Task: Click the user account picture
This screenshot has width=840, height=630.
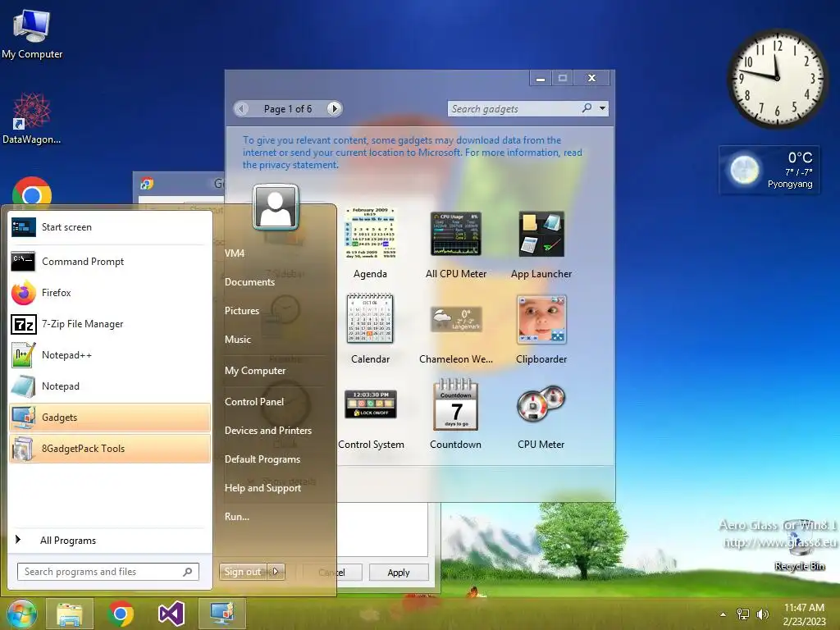Action: pos(276,207)
